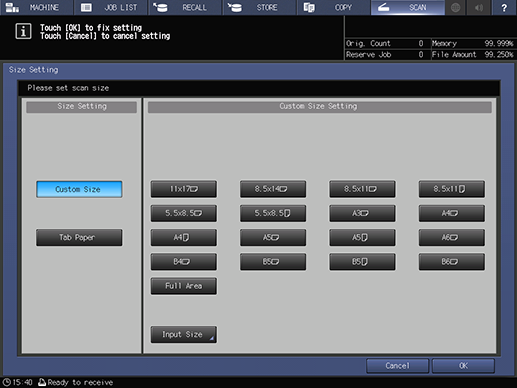517x388 pixels.
Task: Click the speaker sound icon
Action: 479,7
